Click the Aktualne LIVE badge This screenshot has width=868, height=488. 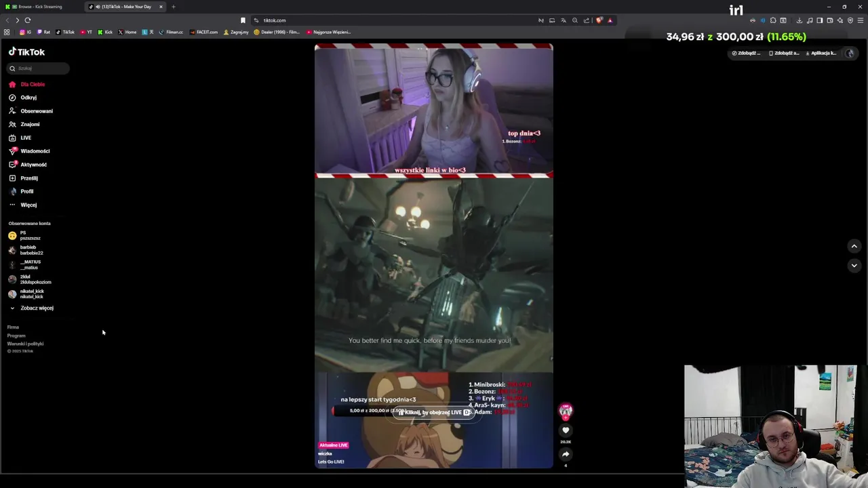[x=334, y=445]
